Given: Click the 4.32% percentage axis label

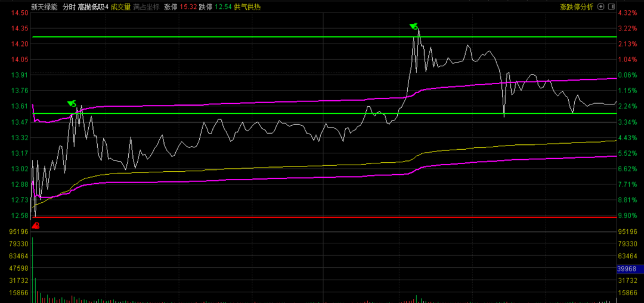Looking at the screenshot, I should [x=628, y=13].
